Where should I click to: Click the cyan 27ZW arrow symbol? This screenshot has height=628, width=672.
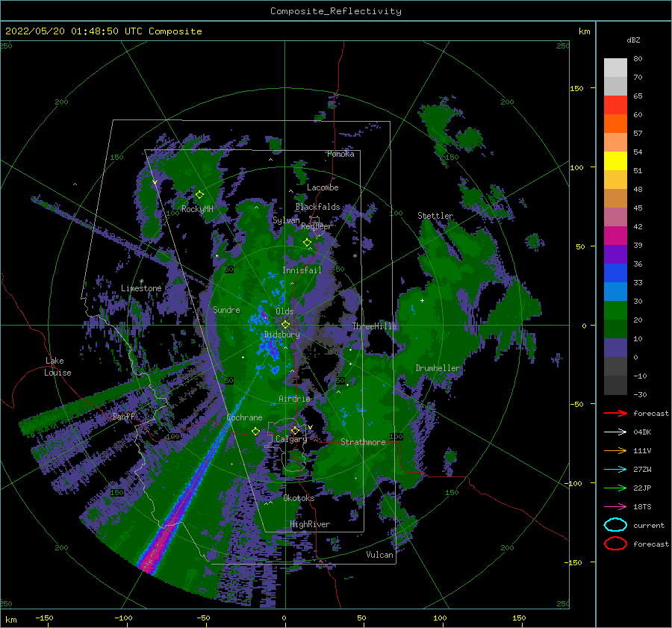pyautogui.click(x=615, y=469)
